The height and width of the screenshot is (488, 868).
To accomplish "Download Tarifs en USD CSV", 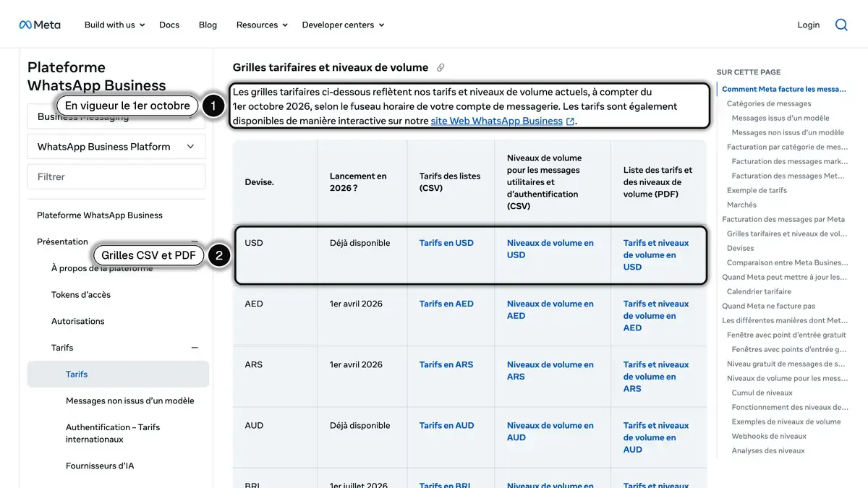I will click(x=446, y=243).
